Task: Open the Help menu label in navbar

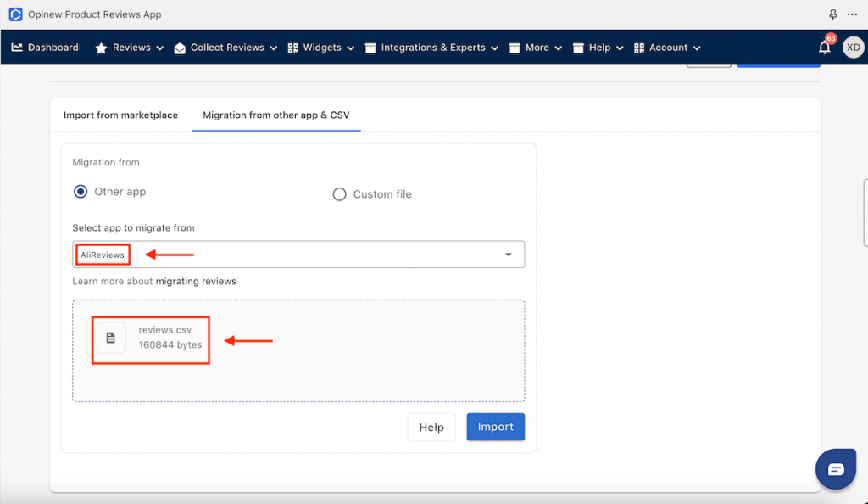Action: point(599,48)
